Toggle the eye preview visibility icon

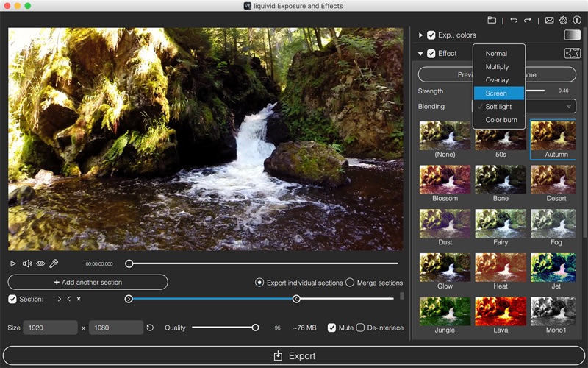[40, 263]
